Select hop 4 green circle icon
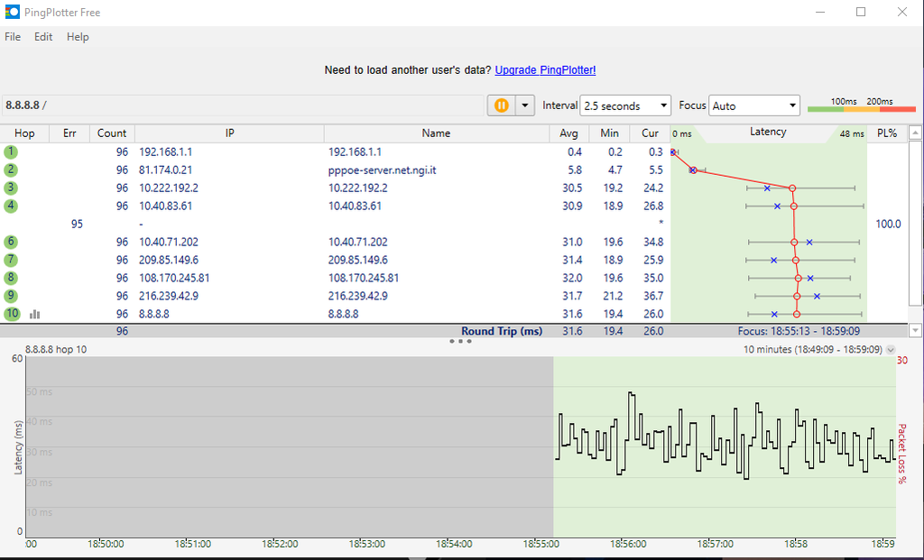924x560 pixels. (x=11, y=207)
